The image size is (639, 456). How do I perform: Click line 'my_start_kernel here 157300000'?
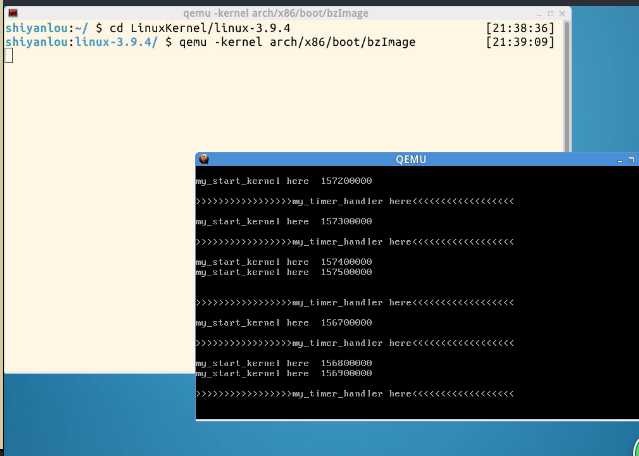pos(284,222)
